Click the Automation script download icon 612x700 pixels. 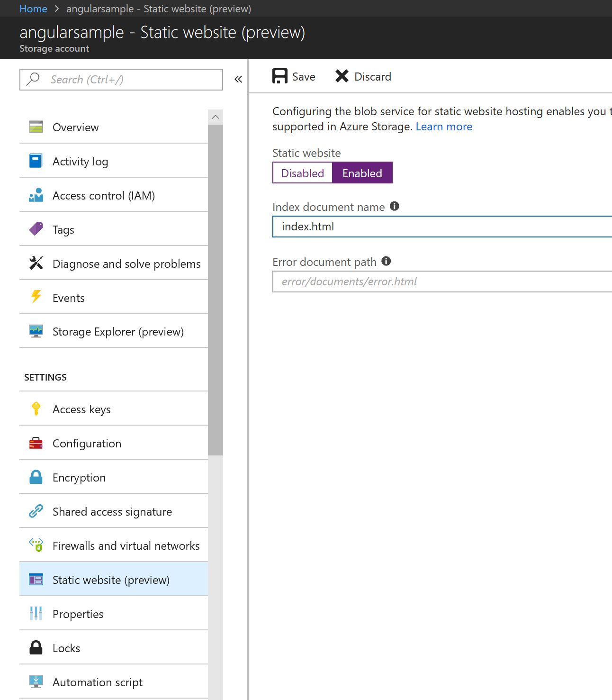coord(36,682)
